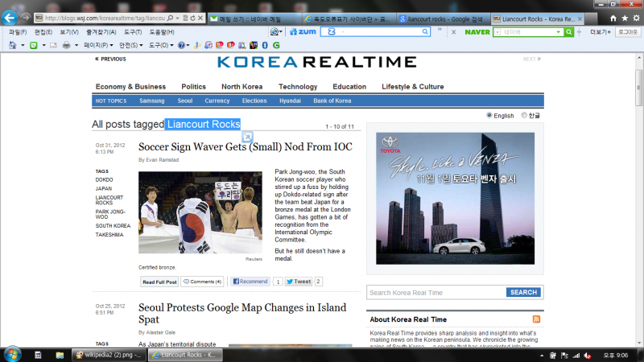Open the North Korea navigation section
Viewport: 644px width, 362px height.
click(x=242, y=87)
